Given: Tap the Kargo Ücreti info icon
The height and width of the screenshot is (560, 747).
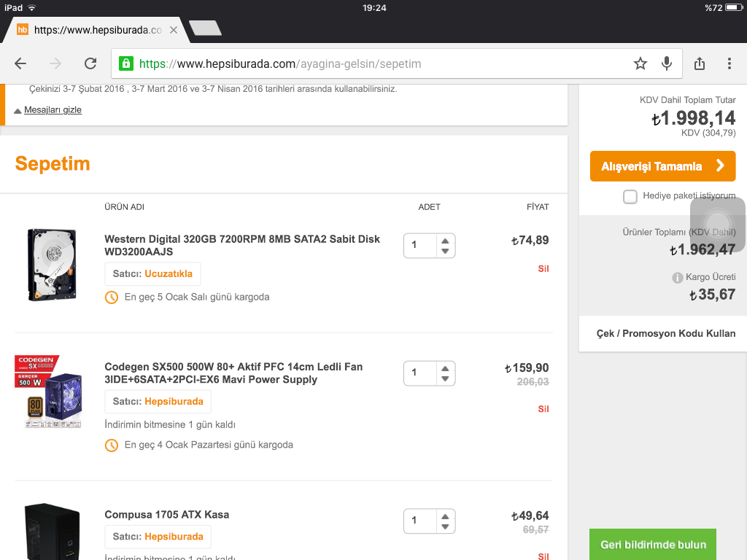Looking at the screenshot, I should tap(678, 278).
